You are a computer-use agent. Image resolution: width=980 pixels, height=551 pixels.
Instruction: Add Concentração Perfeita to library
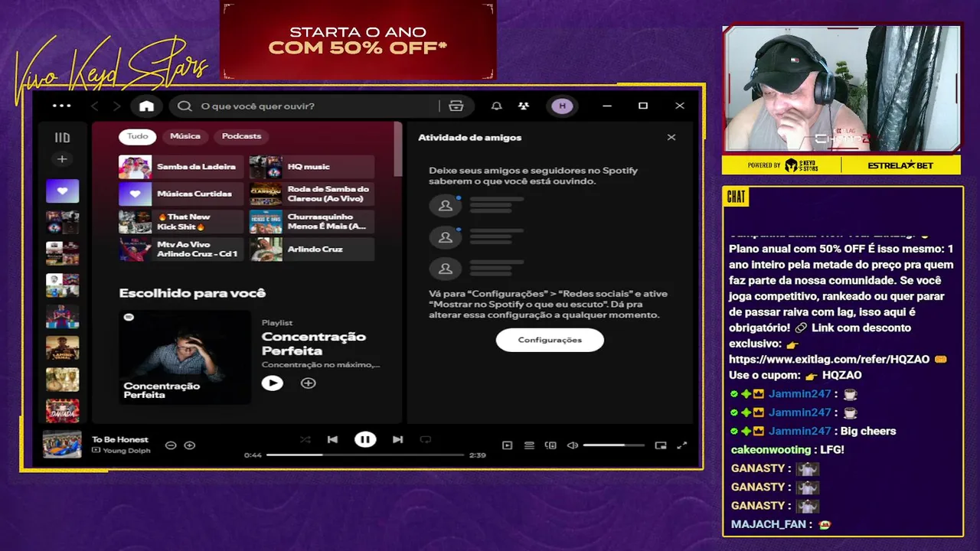308,383
